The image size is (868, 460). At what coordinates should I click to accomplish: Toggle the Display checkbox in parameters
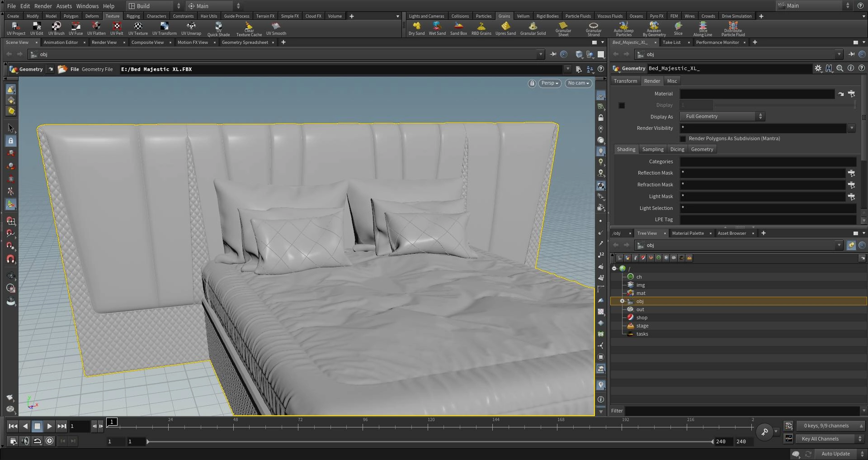[x=622, y=105]
